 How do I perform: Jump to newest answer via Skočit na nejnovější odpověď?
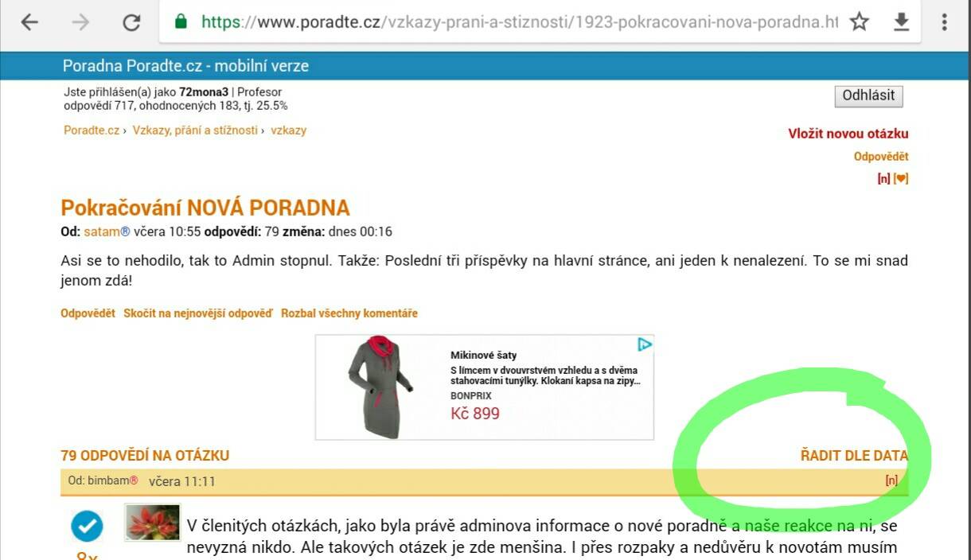[x=198, y=313]
